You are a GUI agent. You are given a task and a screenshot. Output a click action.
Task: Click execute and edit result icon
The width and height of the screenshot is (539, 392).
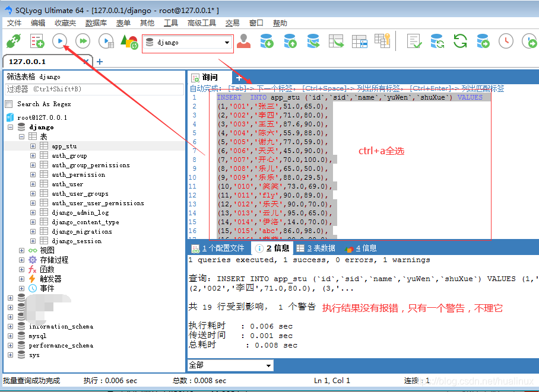coord(106,42)
